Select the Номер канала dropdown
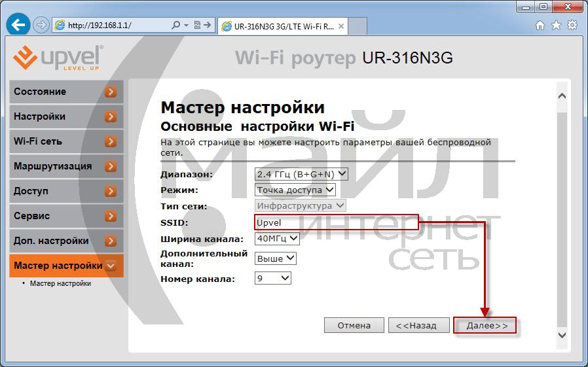Viewport: 588px width, 367px height. pyautogui.click(x=272, y=278)
